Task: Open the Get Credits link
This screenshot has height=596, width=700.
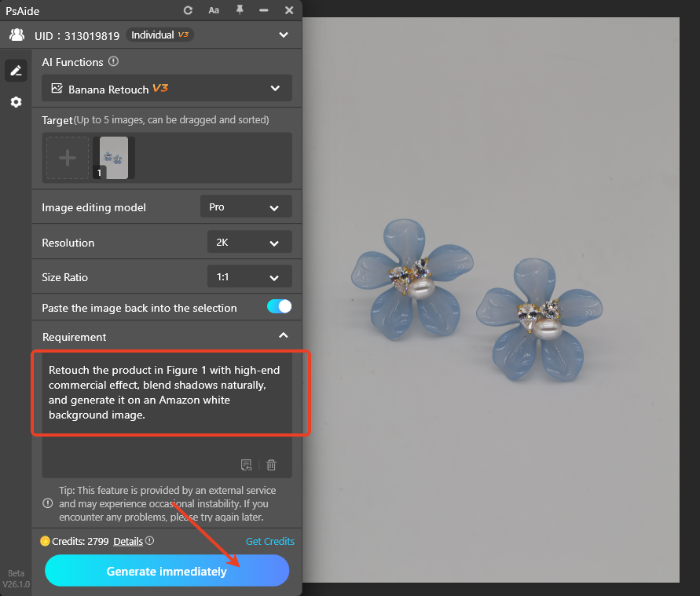Action: pos(269,541)
